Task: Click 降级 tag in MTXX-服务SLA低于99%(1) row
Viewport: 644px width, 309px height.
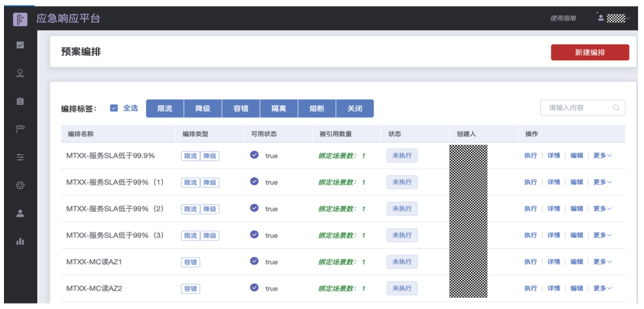Action: (x=210, y=183)
